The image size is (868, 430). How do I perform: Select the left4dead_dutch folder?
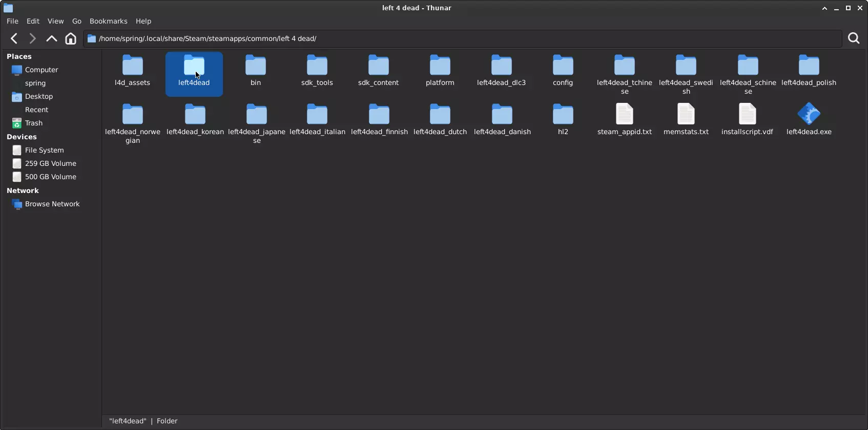coord(440,120)
